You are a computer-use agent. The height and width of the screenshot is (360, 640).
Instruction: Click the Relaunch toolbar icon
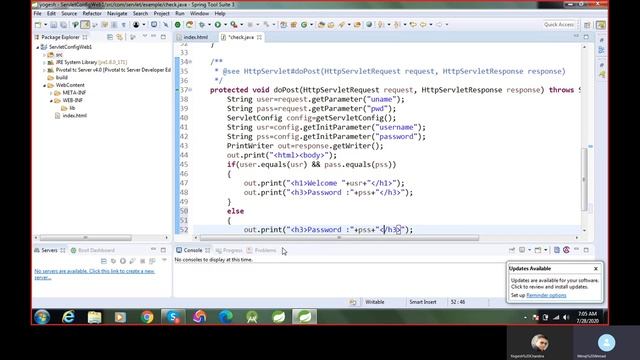[x=189, y=25]
